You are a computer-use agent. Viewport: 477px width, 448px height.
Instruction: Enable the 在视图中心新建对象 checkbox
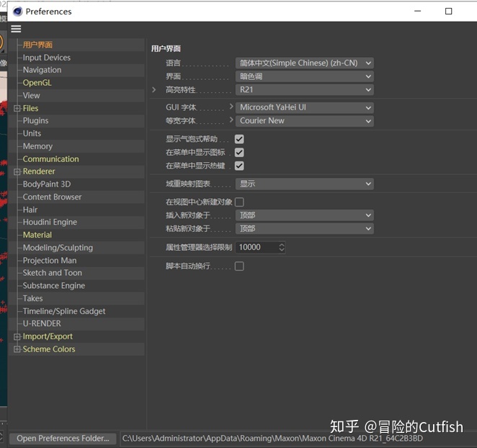coord(239,202)
